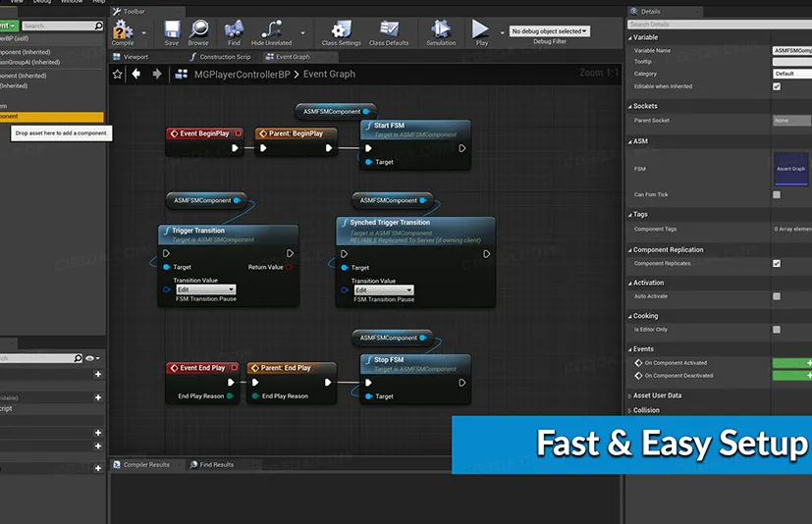
Task: Navigate forward in graph history
Action: point(157,74)
